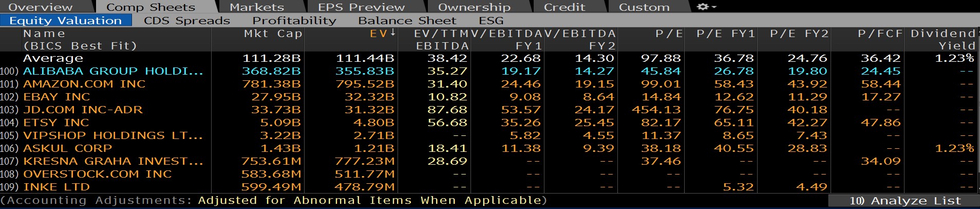Image resolution: width=980 pixels, height=209 pixels.
Task: Click Etsy EV/TTM EBITDA value 56.68
Action: [447, 123]
